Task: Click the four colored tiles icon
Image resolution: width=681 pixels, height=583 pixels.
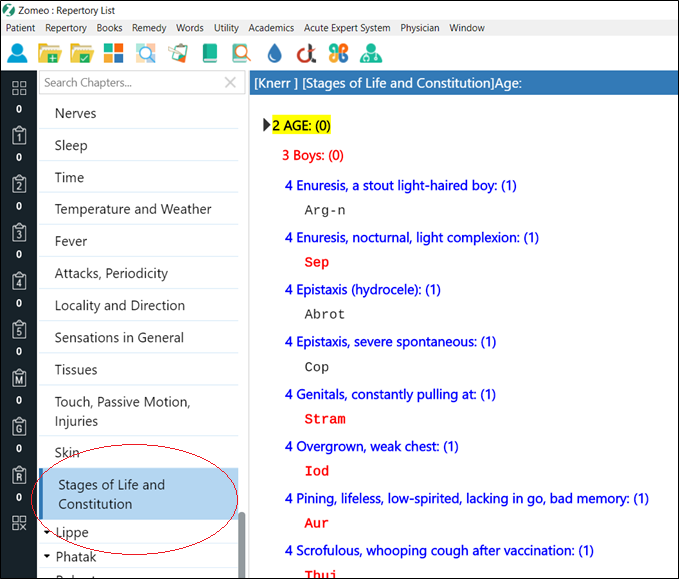Action: 113,53
